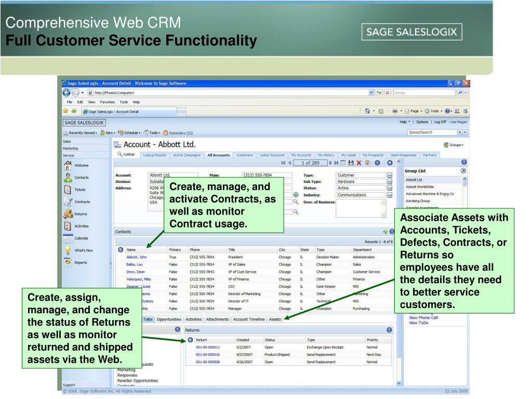Image resolution: width=532 pixels, height=399 pixels.
Task: Open the Returns icon in sidebar
Action: click(68, 214)
